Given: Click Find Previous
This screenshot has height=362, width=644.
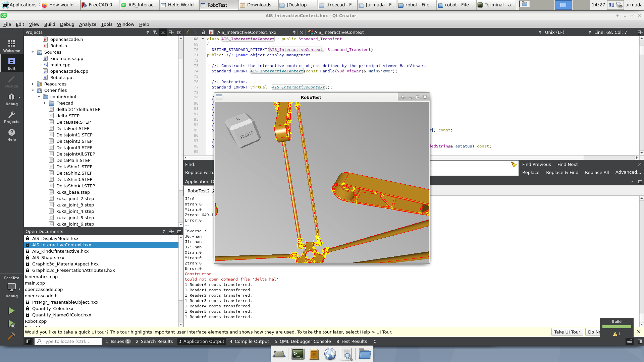Looking at the screenshot, I should tap(536, 164).
